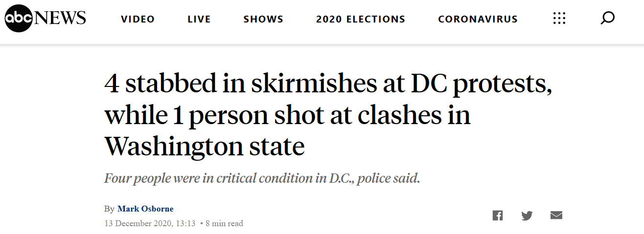This screenshot has height=234, width=644.
Task: Share the article on Twitter
Action: tap(527, 215)
